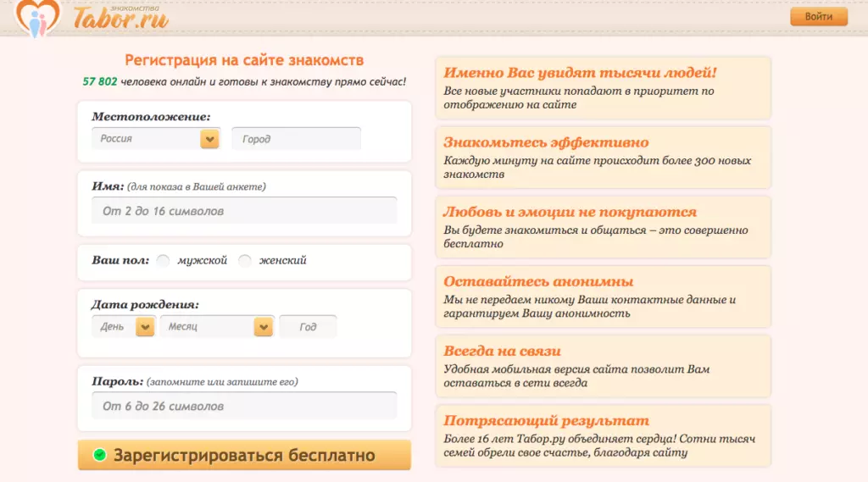The image size is (868, 482).
Task: Open the День day dropdown
Action: point(123,326)
